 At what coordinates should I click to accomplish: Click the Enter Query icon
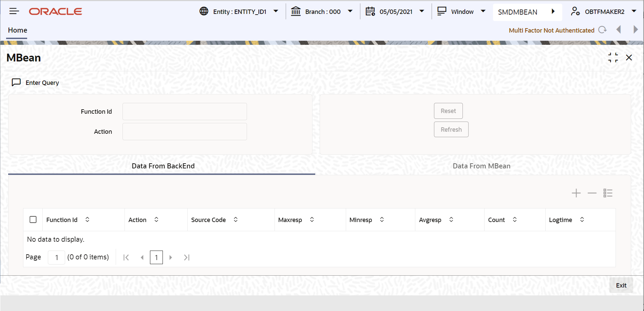click(17, 82)
